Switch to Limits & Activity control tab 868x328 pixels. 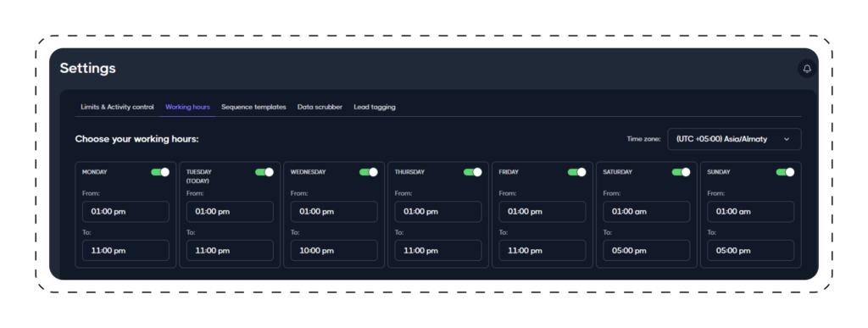click(117, 107)
